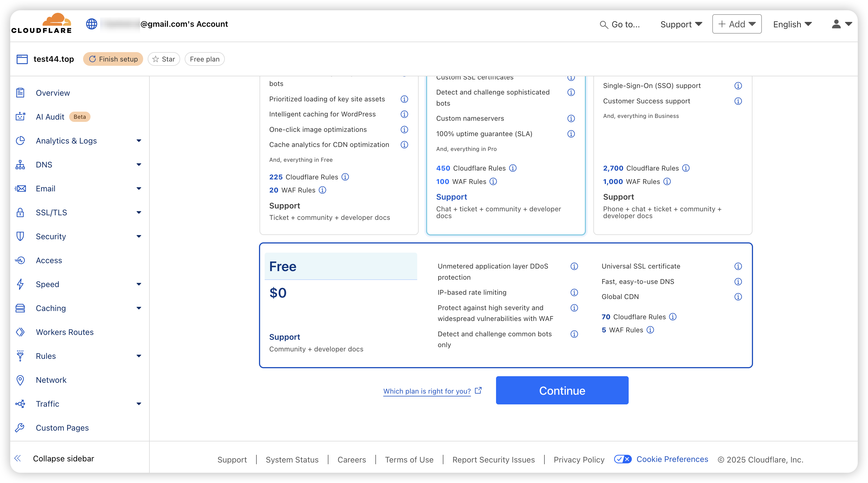Open the Add dropdown button

(737, 24)
